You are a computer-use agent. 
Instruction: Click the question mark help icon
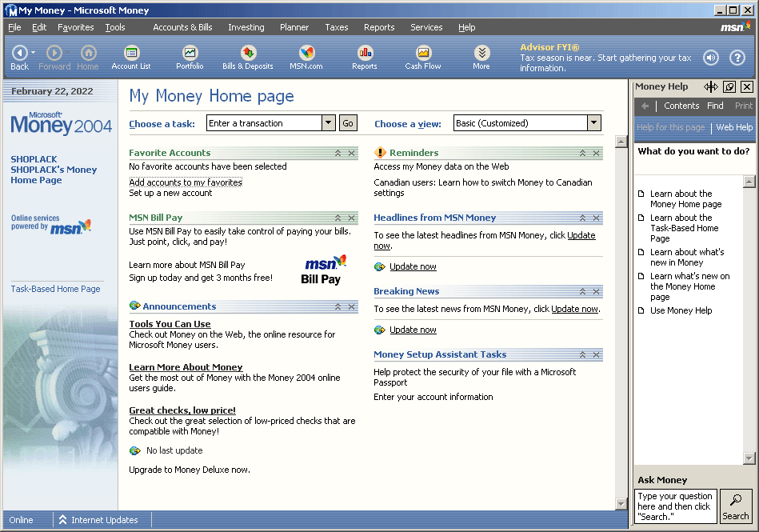click(737, 58)
